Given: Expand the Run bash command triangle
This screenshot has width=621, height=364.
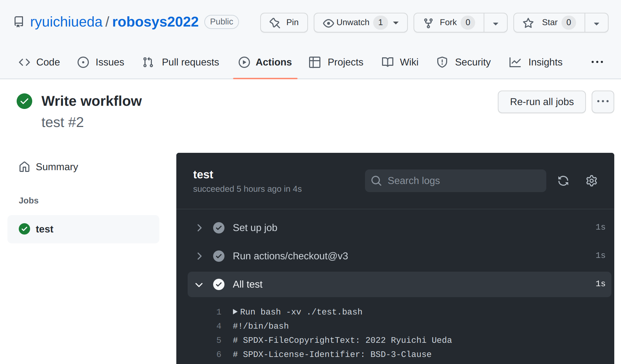Looking at the screenshot, I should tap(235, 312).
